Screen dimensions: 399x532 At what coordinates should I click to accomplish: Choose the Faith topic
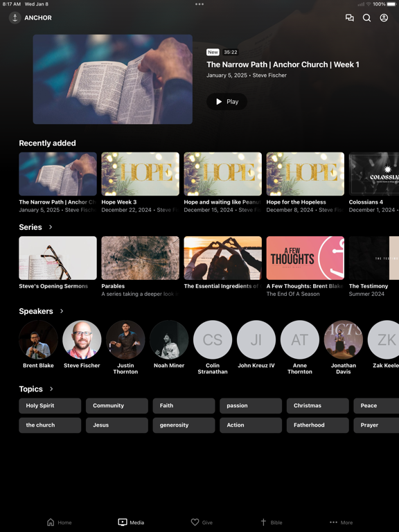click(x=184, y=406)
